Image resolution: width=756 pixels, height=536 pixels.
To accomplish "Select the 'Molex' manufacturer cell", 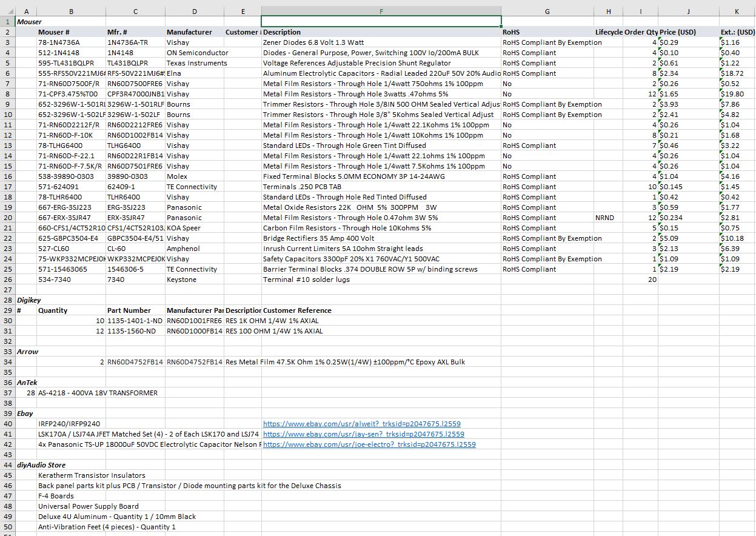I will pyautogui.click(x=195, y=176).
